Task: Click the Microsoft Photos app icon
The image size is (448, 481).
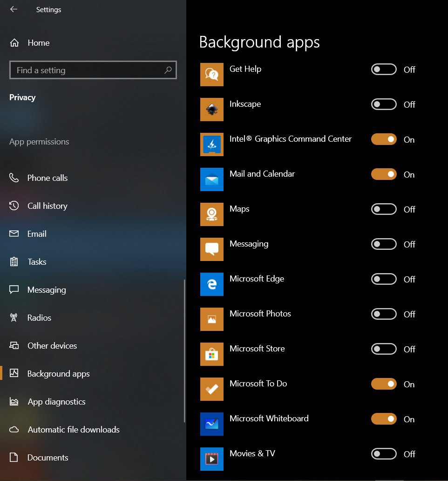Action: coord(212,319)
